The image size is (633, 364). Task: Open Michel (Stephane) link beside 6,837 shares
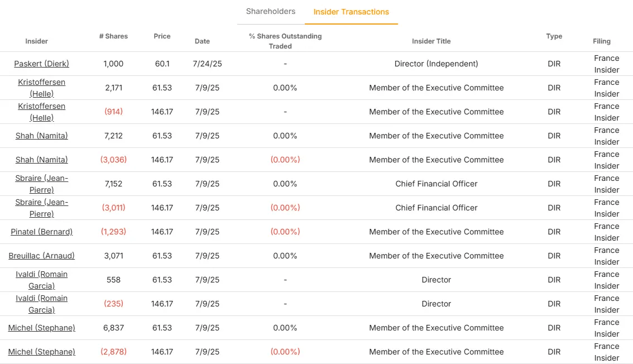(41, 328)
